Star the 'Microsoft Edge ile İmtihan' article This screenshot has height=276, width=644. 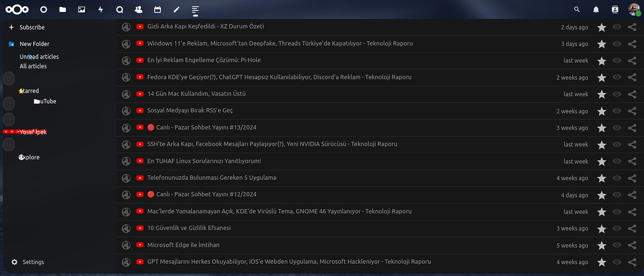pos(602,246)
